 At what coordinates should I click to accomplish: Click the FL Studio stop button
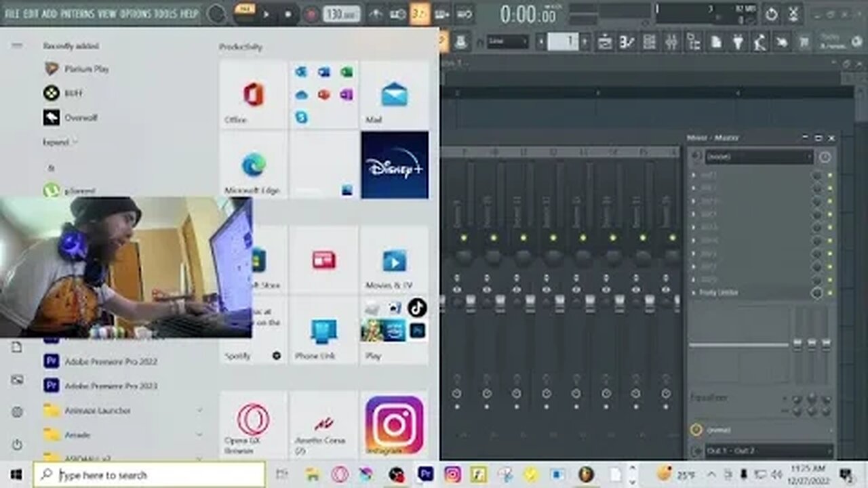[288, 14]
